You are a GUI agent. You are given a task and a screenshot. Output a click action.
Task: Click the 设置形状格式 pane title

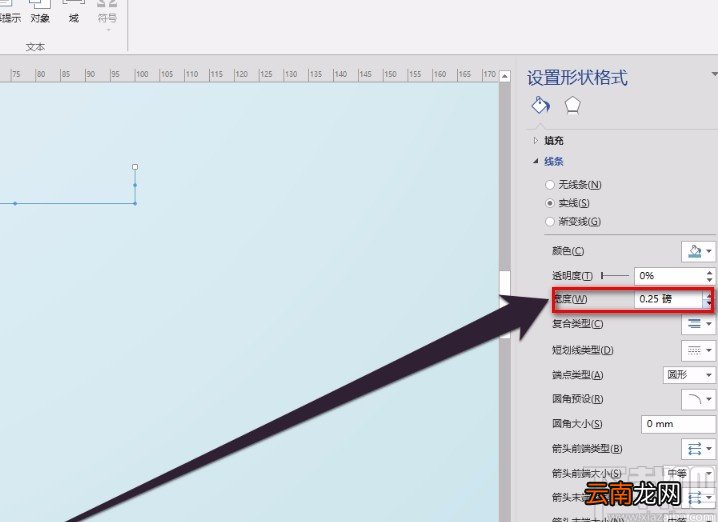click(x=577, y=78)
